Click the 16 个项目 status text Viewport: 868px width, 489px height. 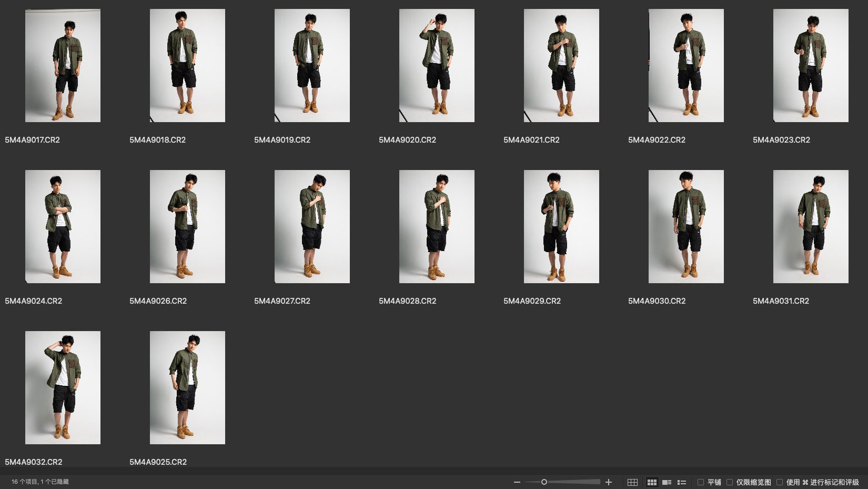click(40, 482)
